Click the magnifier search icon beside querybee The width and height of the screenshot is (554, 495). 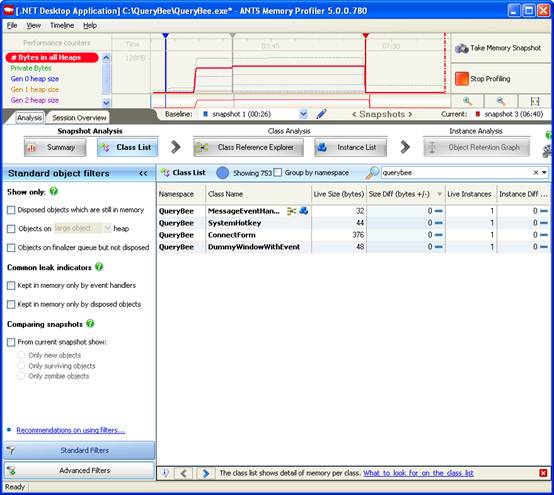[372, 173]
